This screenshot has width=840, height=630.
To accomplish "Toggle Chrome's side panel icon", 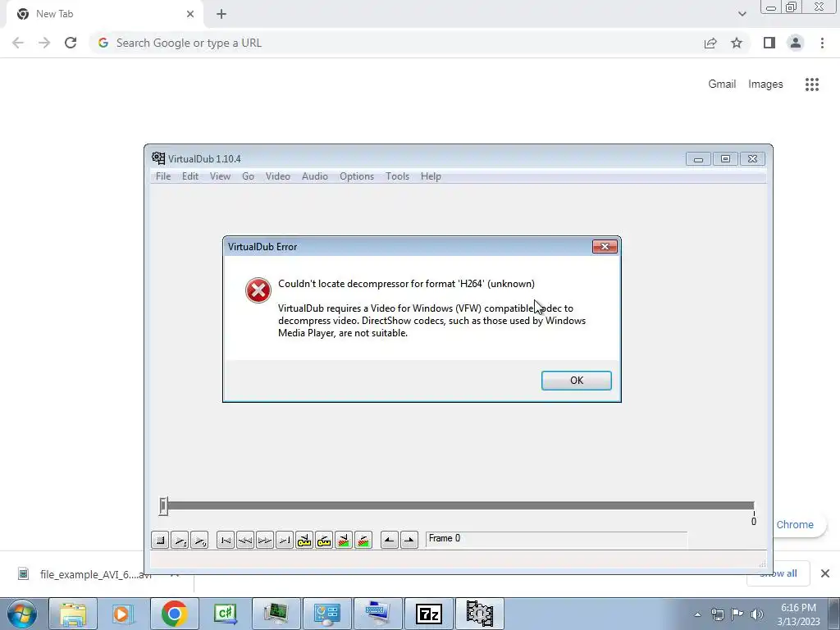I will point(769,43).
